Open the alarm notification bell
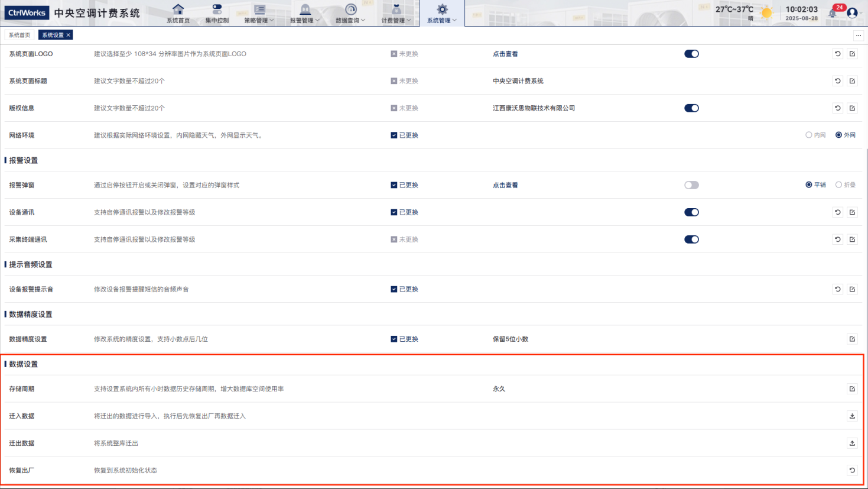The height and width of the screenshot is (489, 868). 833,13
